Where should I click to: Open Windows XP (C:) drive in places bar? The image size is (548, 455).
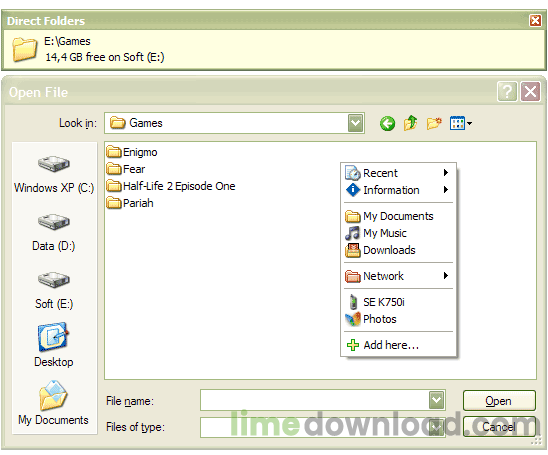(54, 174)
